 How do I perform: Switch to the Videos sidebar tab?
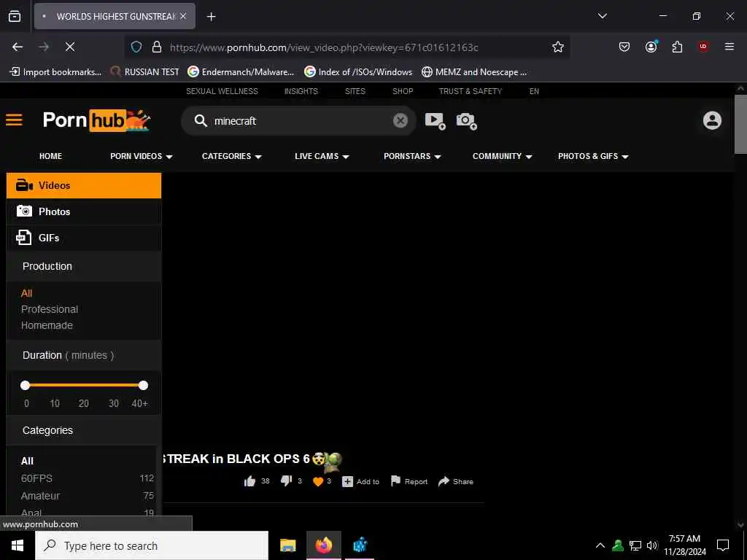tap(84, 186)
